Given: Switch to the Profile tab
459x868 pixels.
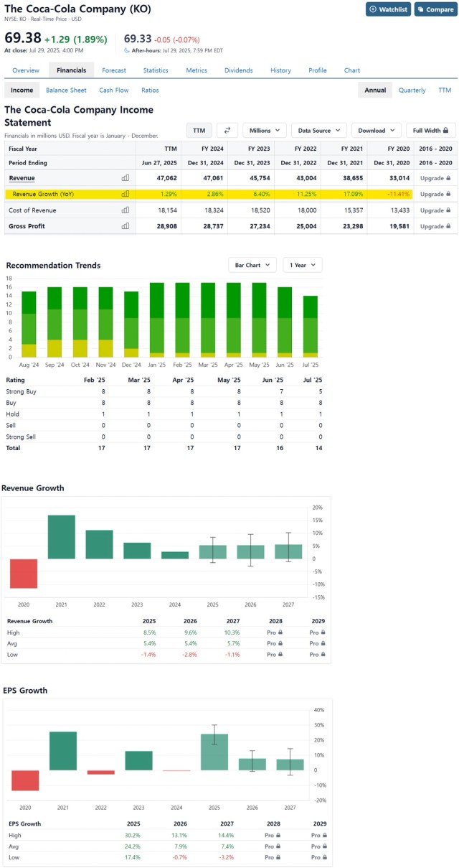Looking at the screenshot, I should [318, 70].
